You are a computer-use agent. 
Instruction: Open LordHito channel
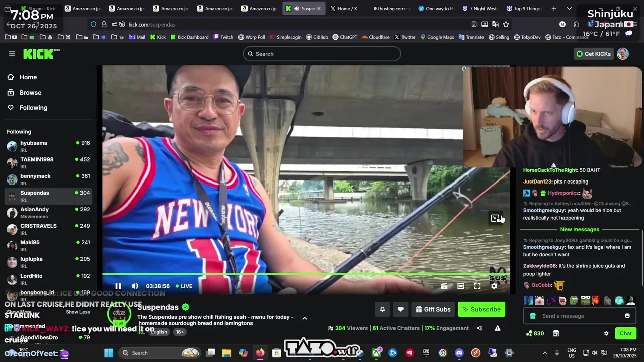[48, 279]
